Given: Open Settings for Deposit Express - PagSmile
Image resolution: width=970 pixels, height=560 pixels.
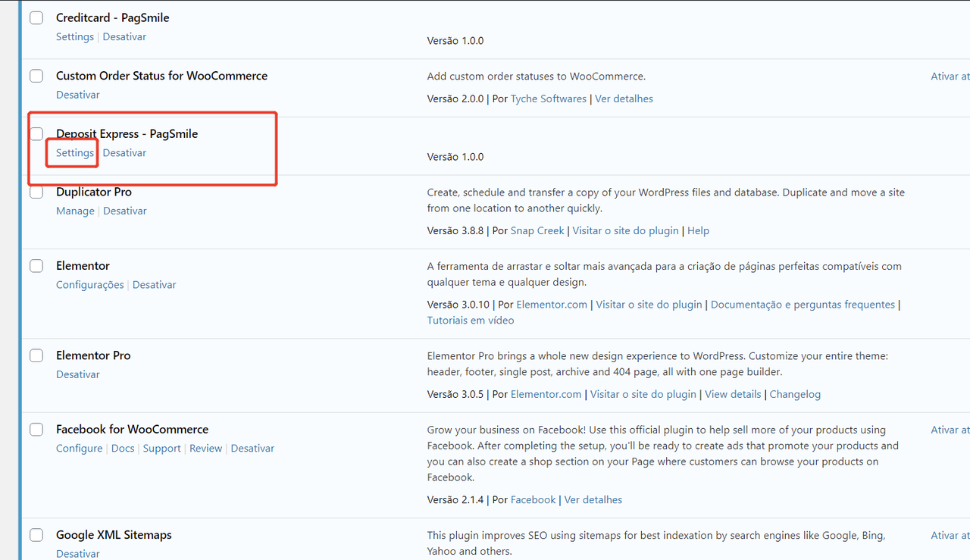Looking at the screenshot, I should (75, 153).
